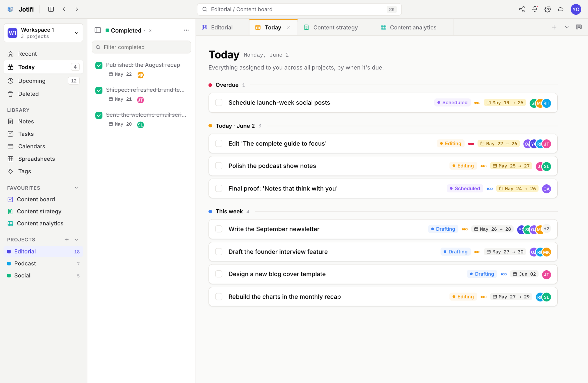Open Notes in the library
Screen dimensions: 588x383
point(43,121)
